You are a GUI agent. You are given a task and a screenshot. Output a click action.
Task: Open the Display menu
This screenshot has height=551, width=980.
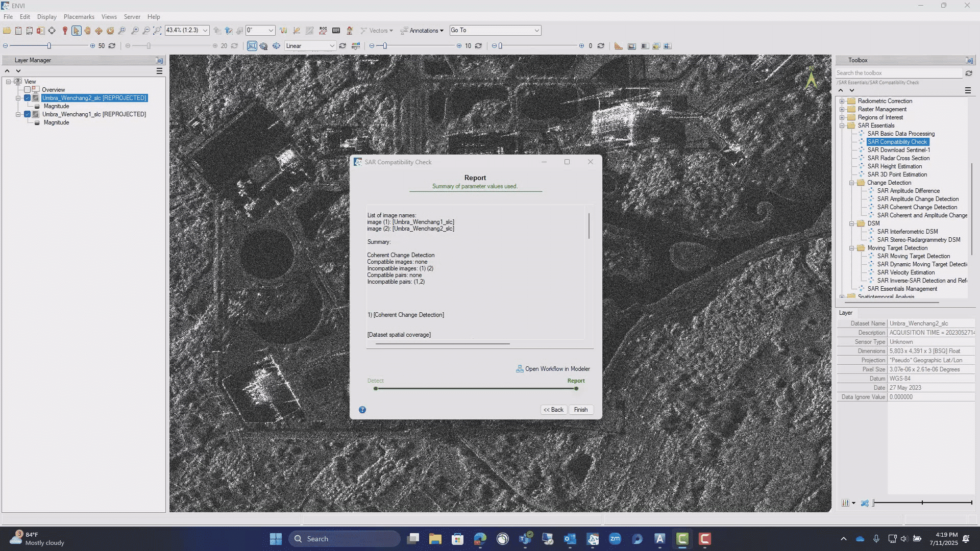(46, 17)
